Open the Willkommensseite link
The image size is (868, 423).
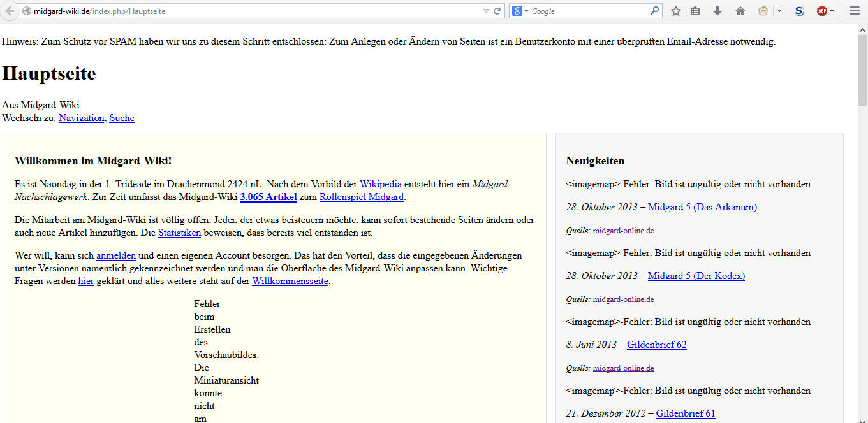(290, 281)
